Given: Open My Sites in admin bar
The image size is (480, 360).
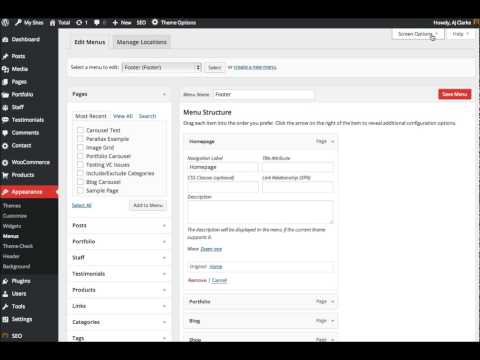Looking at the screenshot, I should click(29, 22).
